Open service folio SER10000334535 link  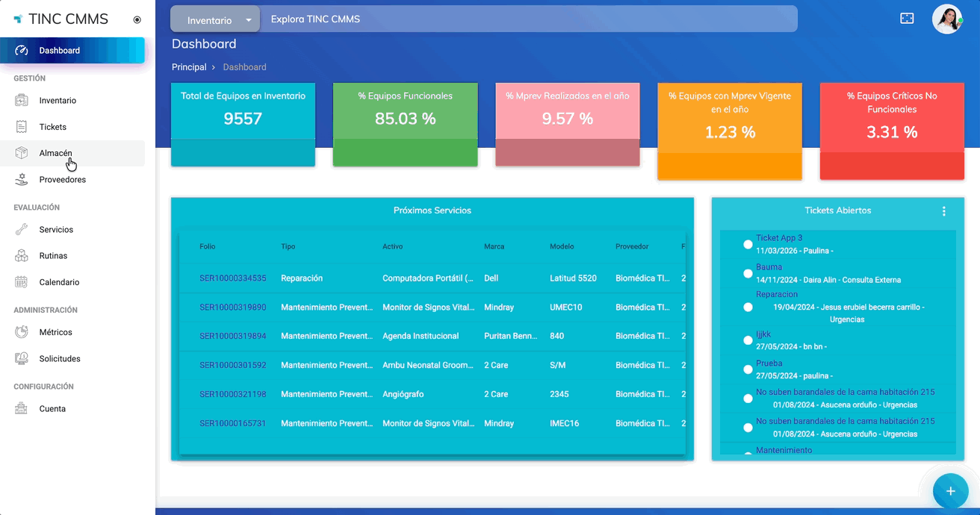[232, 278]
